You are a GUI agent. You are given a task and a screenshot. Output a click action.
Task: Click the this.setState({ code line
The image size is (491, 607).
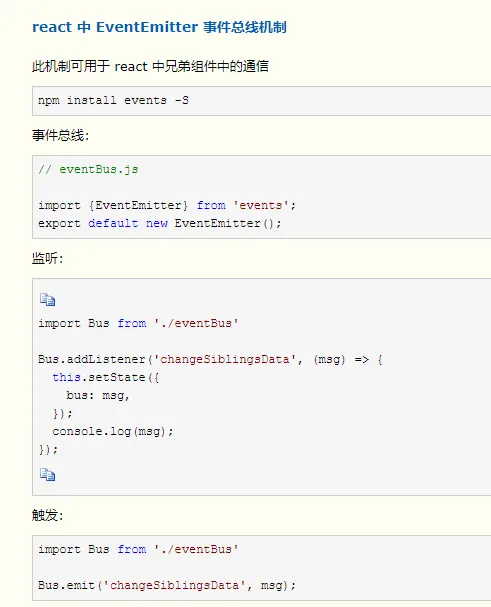point(106,377)
